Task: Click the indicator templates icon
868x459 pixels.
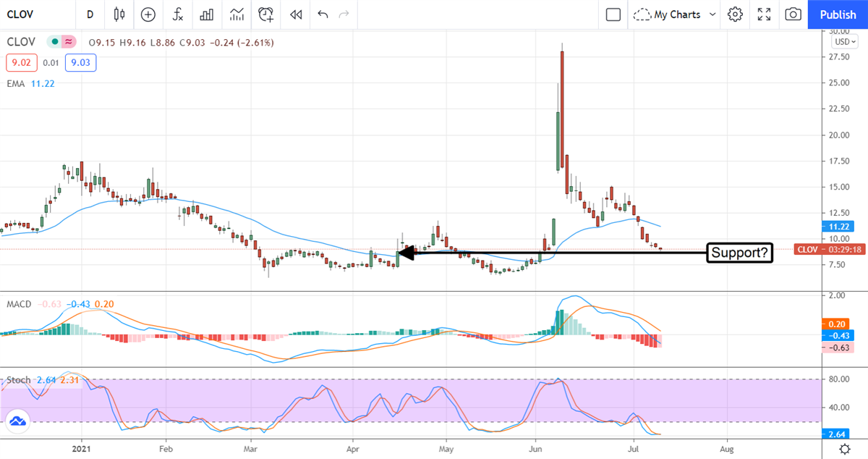Action: pos(237,14)
